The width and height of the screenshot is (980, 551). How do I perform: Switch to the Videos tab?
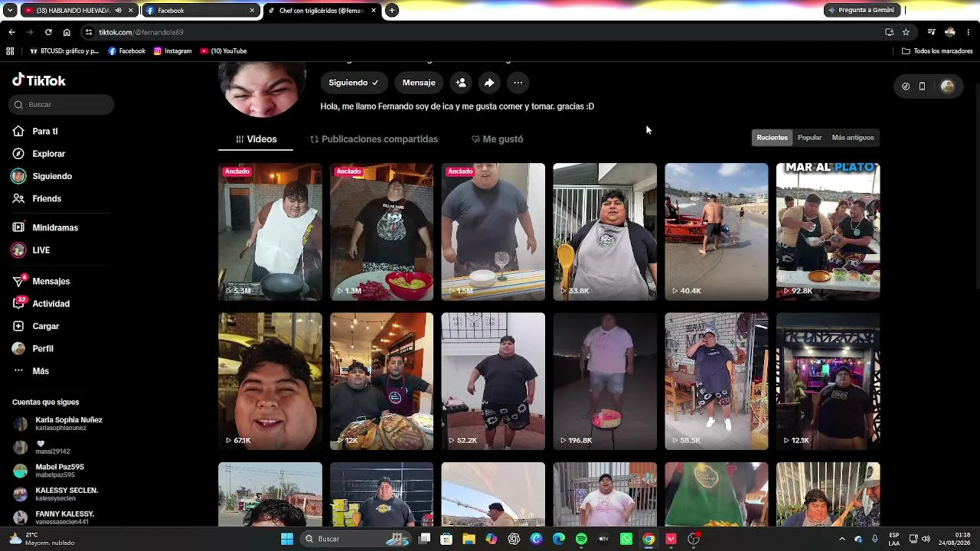[x=256, y=139]
